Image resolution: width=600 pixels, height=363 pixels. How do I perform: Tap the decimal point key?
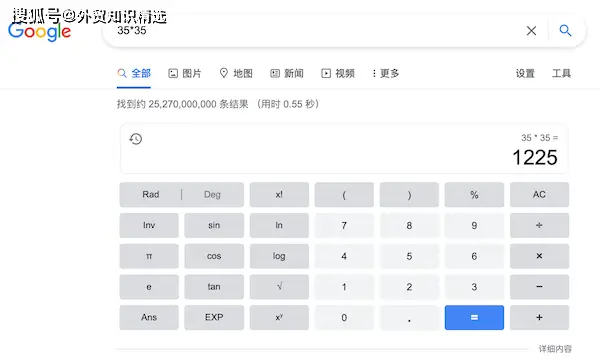click(x=409, y=317)
